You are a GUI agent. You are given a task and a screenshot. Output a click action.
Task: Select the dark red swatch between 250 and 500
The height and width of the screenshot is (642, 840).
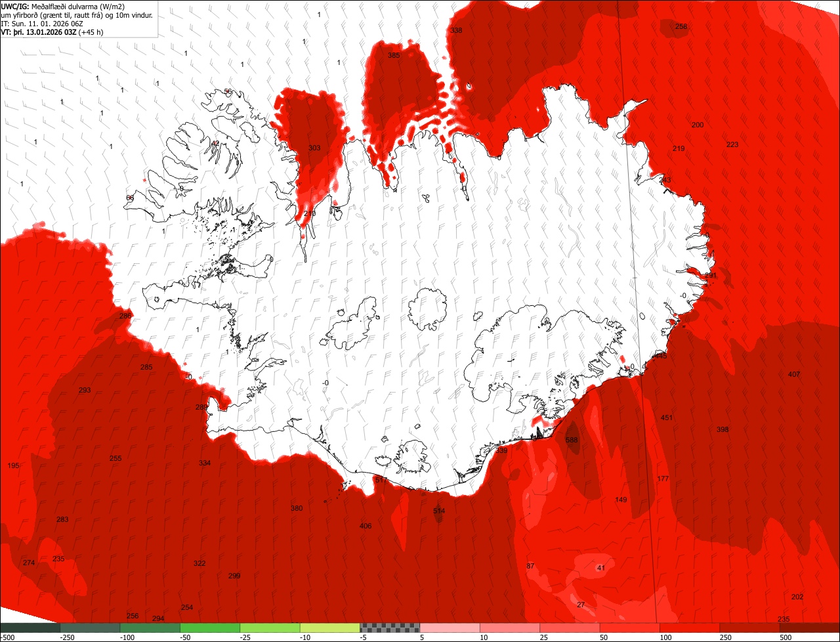[749, 628]
